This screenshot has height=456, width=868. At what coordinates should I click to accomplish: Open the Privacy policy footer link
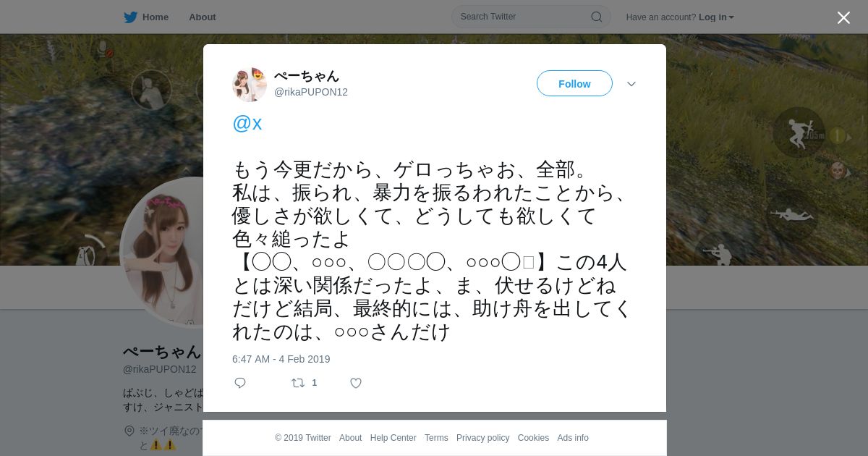coord(482,438)
